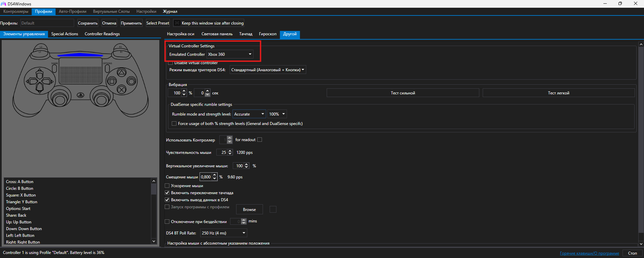The width and height of the screenshot is (644, 258).
Task: Click the right analog stick on diagram
Action: [101, 99]
